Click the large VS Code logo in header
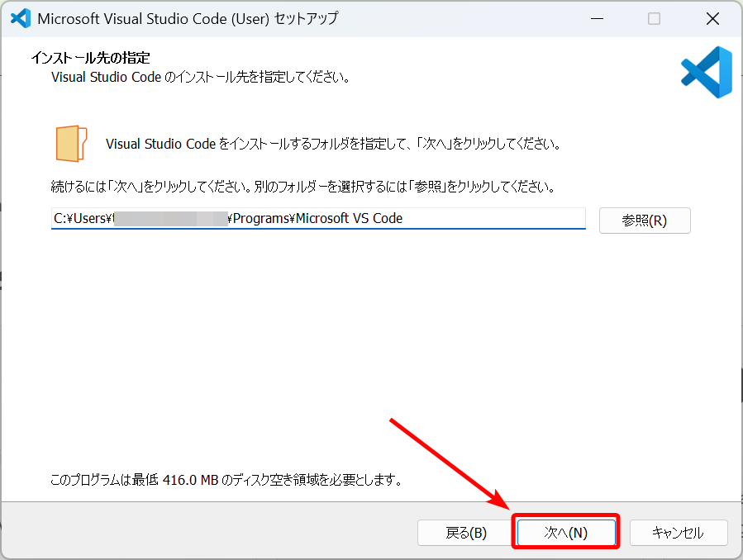 (x=706, y=72)
